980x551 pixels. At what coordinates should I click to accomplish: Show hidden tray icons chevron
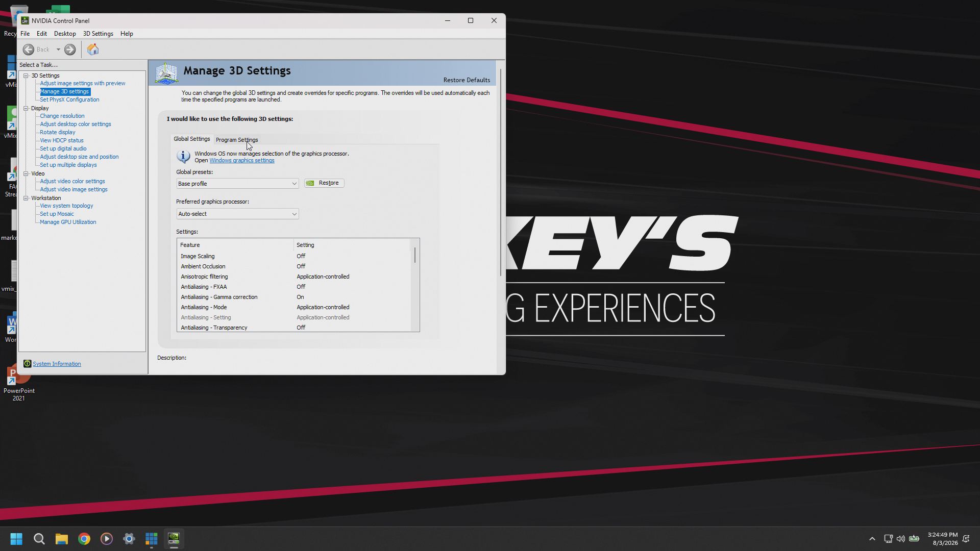tap(872, 539)
